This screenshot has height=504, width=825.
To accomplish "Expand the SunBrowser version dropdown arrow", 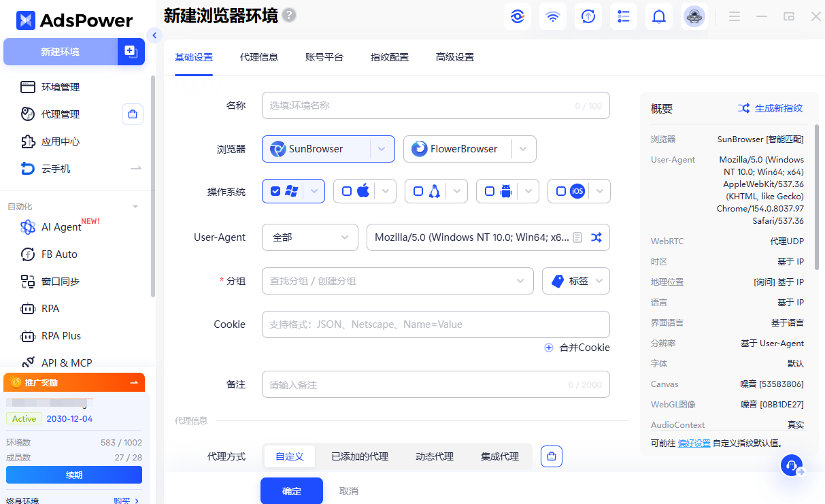I will 382,149.
